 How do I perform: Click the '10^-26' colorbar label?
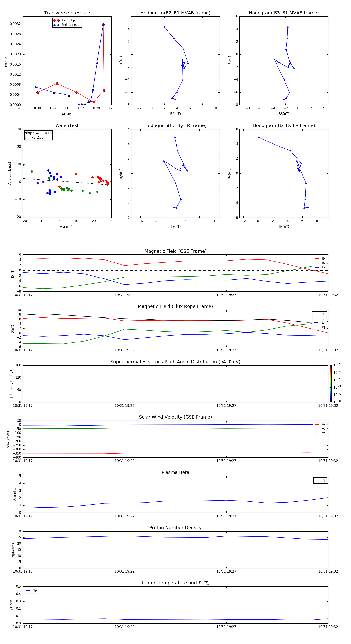[x=337, y=365]
